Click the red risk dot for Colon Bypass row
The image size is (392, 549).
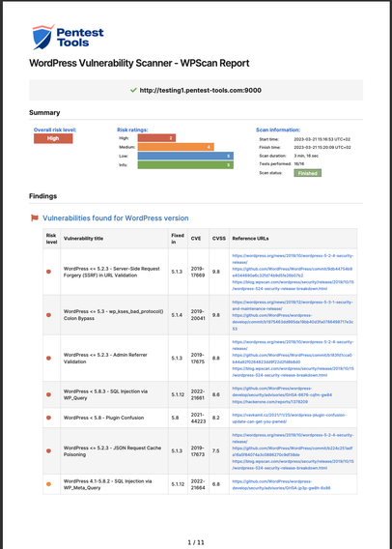click(x=48, y=315)
